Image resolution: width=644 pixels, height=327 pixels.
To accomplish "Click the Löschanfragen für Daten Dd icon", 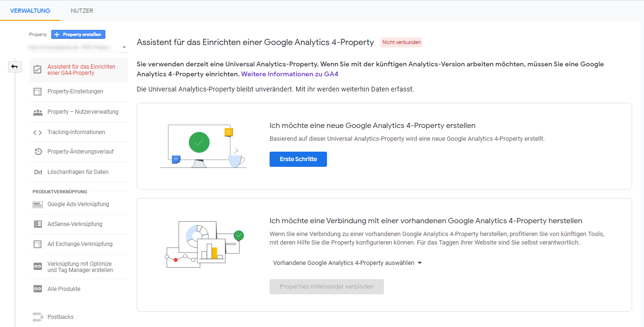I will tap(37, 172).
